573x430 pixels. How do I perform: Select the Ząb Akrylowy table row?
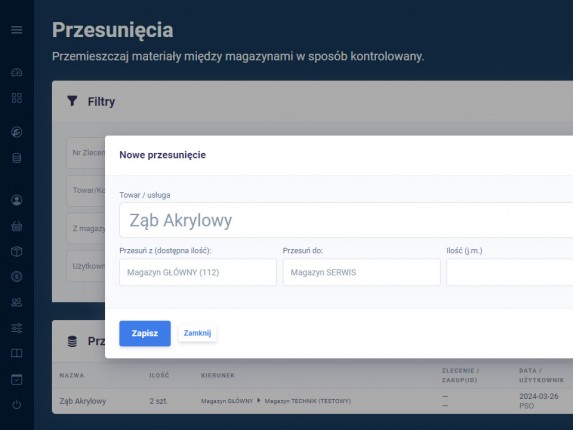point(312,401)
